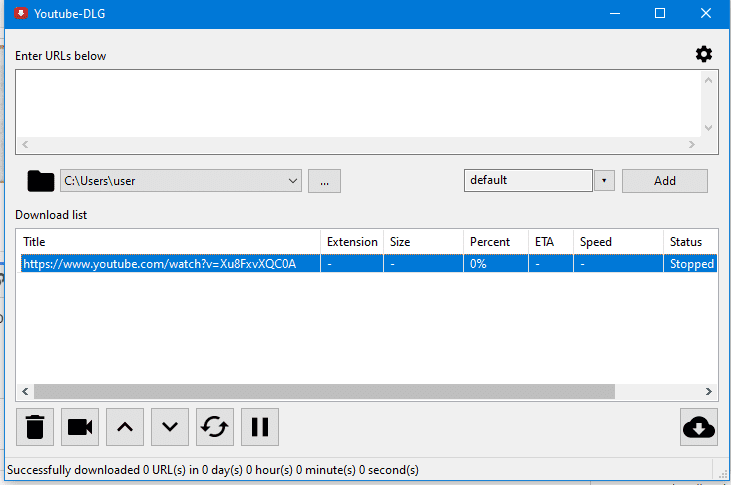Click the black folder icon
731x485 pixels.
click(41, 181)
